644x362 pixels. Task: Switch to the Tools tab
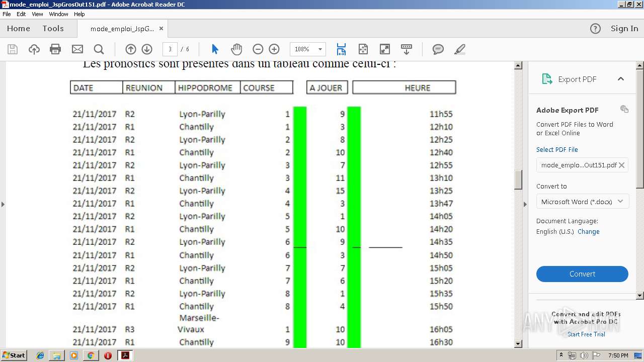[x=53, y=29]
